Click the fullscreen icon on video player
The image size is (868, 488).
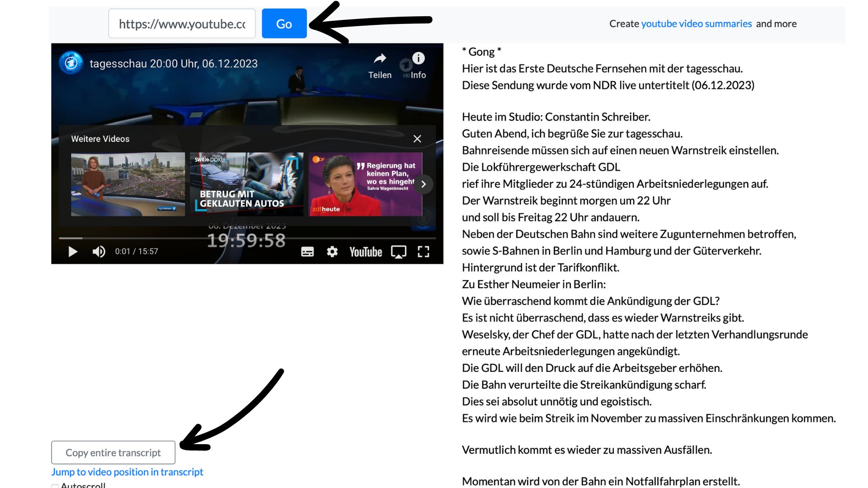424,251
